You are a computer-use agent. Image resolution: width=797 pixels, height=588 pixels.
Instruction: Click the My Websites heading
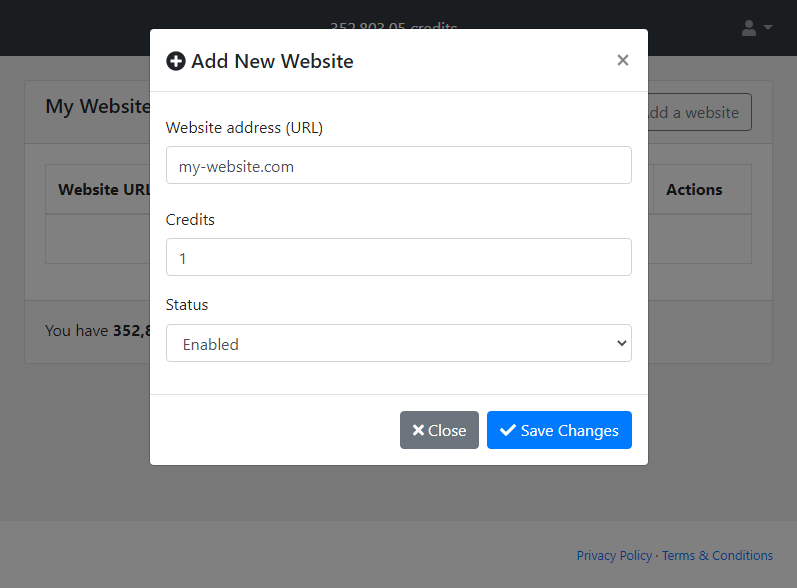coord(97,106)
